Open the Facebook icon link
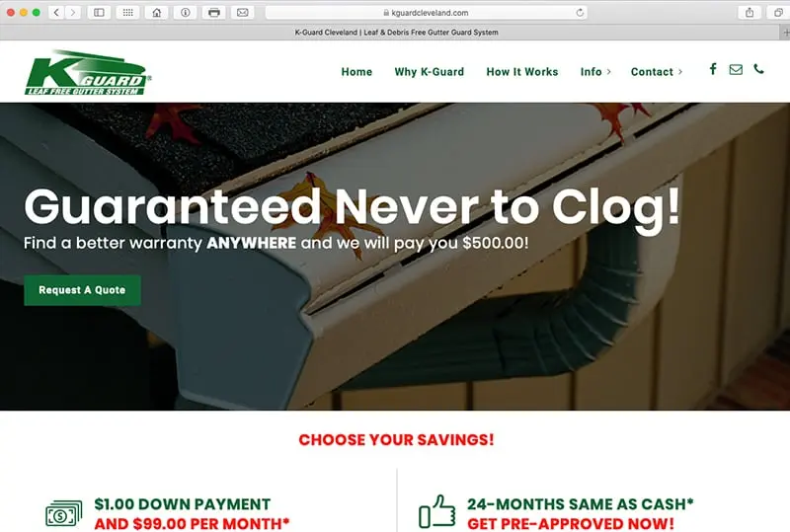Screen dimensions: 790x532 pyautogui.click(x=712, y=69)
